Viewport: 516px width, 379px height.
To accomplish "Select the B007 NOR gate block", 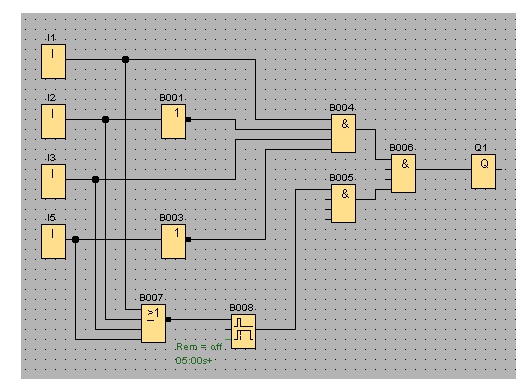I will coord(153,324).
